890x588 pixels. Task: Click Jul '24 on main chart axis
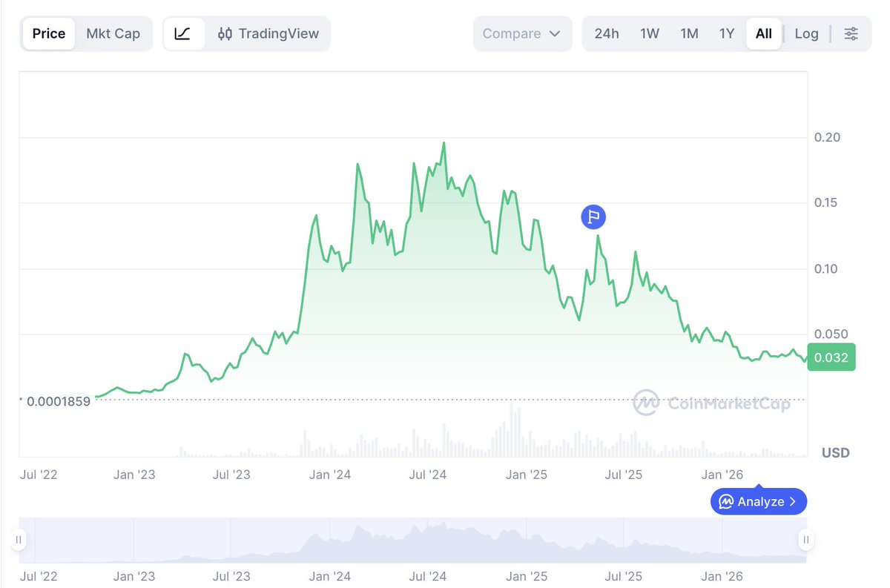(428, 475)
